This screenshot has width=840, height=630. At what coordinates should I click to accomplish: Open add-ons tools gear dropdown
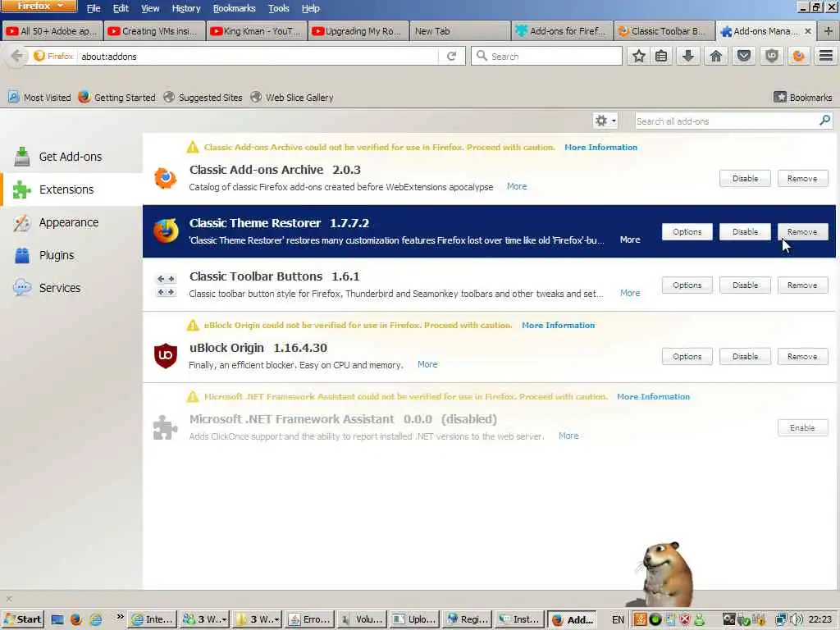pyautogui.click(x=605, y=121)
